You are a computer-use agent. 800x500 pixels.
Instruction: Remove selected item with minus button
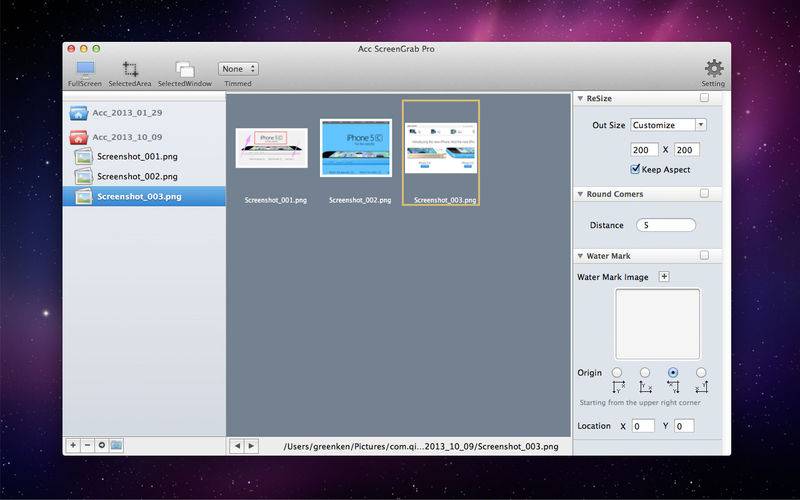click(87, 445)
